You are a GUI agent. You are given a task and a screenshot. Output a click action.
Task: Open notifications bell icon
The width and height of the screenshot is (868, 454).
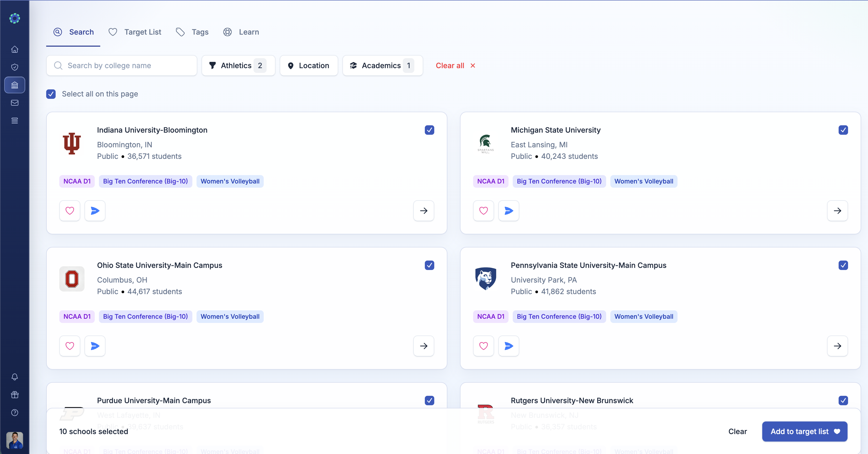[x=14, y=377]
